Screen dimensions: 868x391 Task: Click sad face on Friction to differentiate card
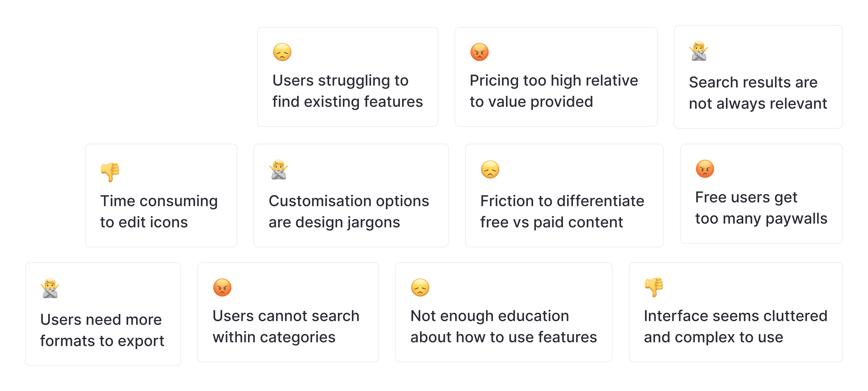tap(490, 169)
